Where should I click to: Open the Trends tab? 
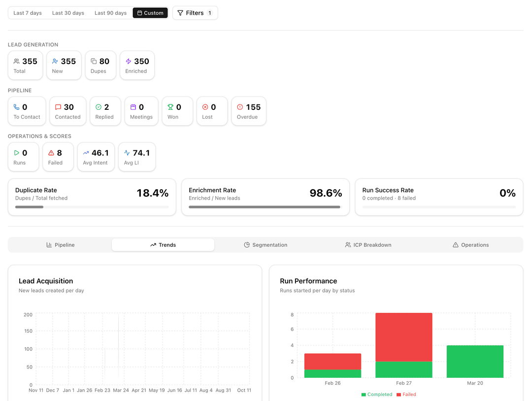coord(163,245)
